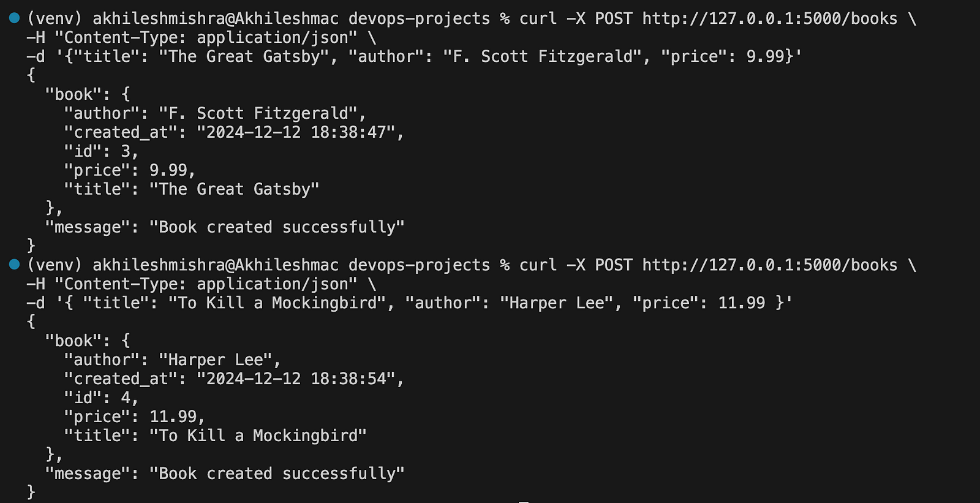Viewport: 980px width, 503px height.
Task: Click the "id": 4 line in response
Action: pos(102,398)
